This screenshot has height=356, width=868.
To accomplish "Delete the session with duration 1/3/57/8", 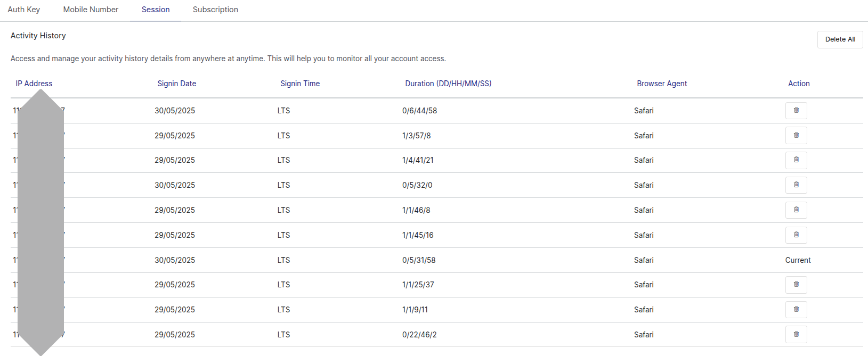I will [796, 136].
